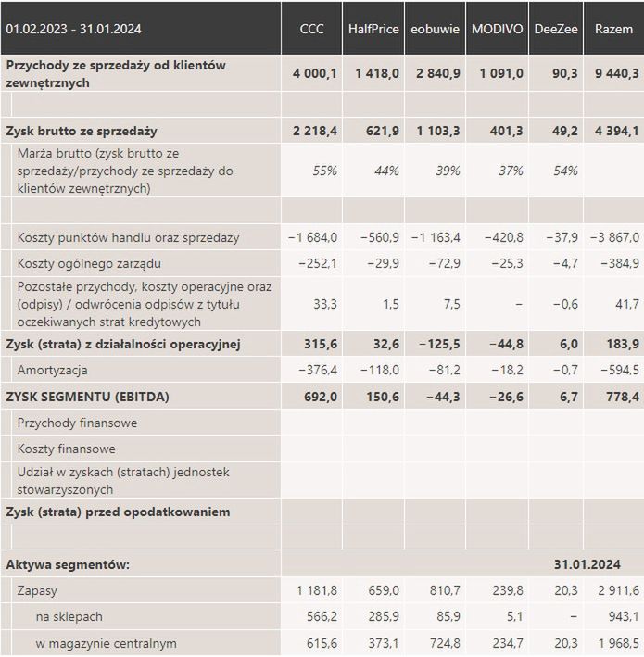Image resolution: width=644 pixels, height=657 pixels.
Task: Click selling costs total −3 867,0
Action: tap(614, 238)
